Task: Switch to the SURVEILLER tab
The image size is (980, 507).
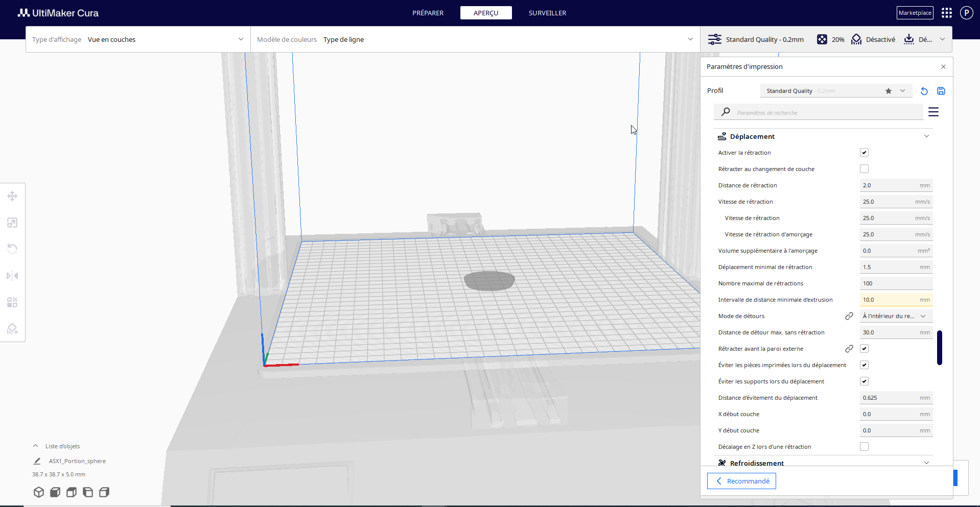Action: tap(547, 13)
